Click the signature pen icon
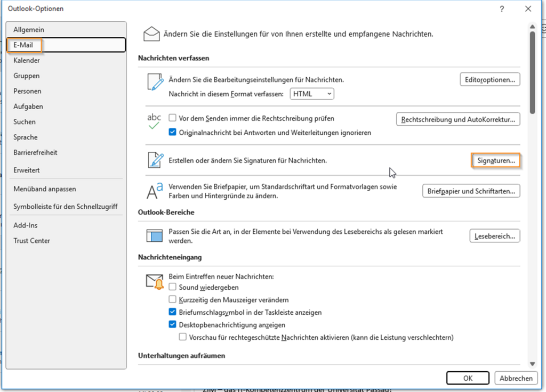The width and height of the screenshot is (546, 392). pyautogui.click(x=155, y=160)
